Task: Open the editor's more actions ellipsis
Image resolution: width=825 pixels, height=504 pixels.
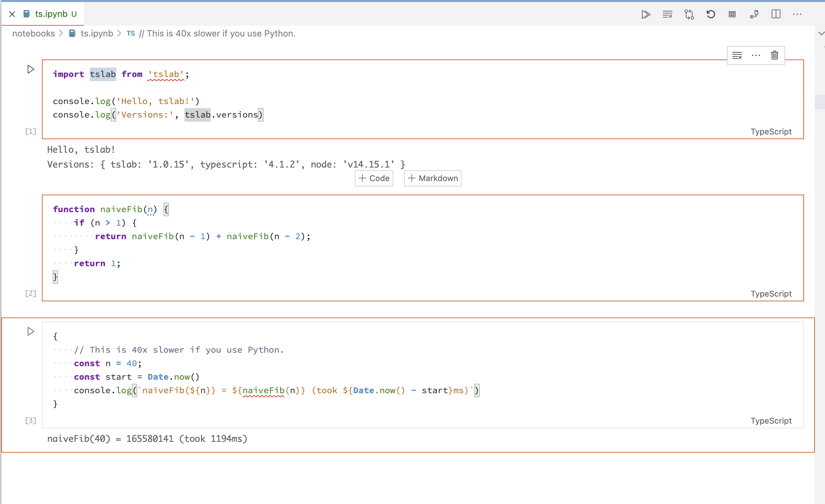Action: point(797,14)
